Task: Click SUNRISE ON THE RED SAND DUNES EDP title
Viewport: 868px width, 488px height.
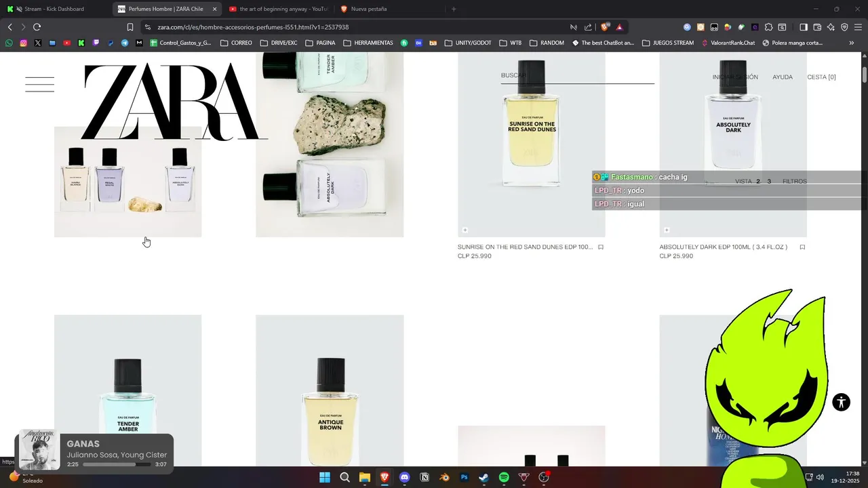Action: 525,247
